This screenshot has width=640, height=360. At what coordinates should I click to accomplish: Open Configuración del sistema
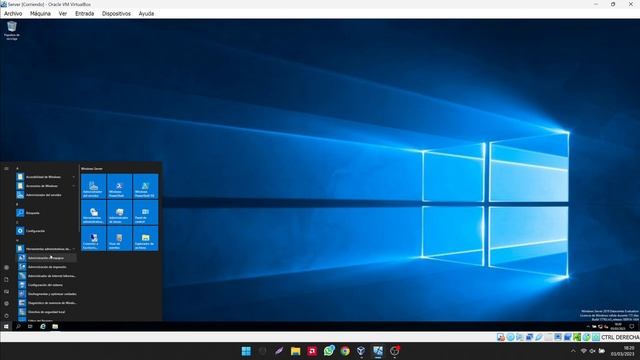pos(46,285)
